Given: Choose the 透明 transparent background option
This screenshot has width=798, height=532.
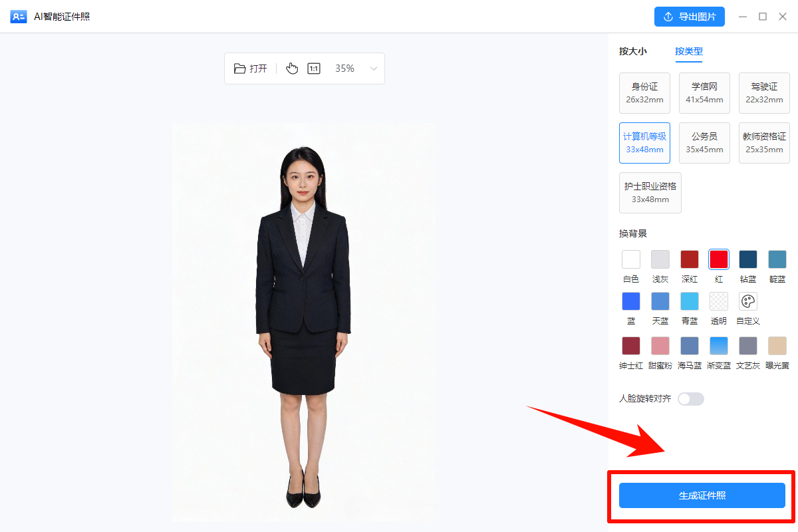Looking at the screenshot, I should pyautogui.click(x=718, y=301).
